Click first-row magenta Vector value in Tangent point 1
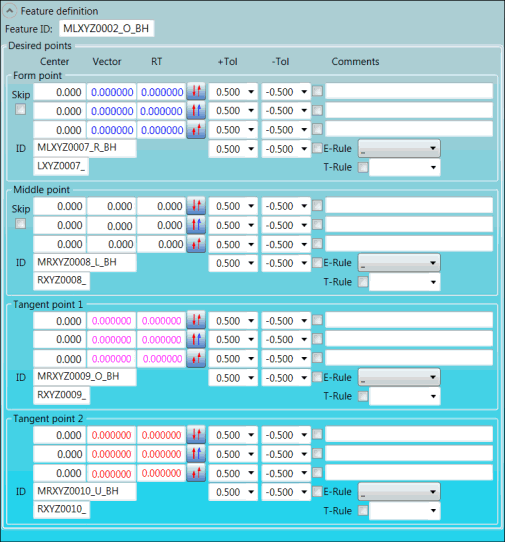This screenshot has height=542, width=505. 111,321
